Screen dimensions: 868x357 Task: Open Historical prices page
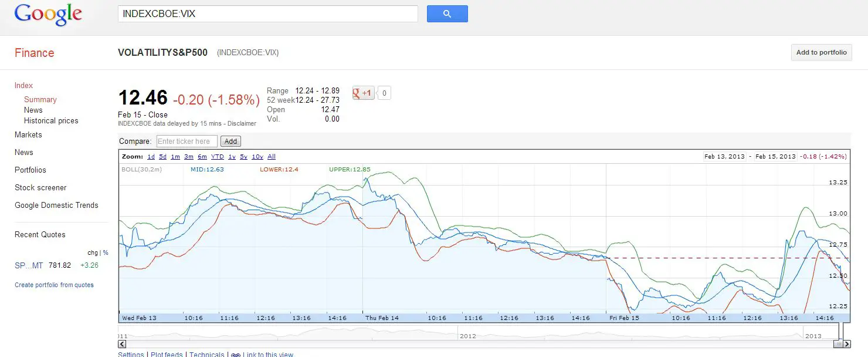[51, 121]
